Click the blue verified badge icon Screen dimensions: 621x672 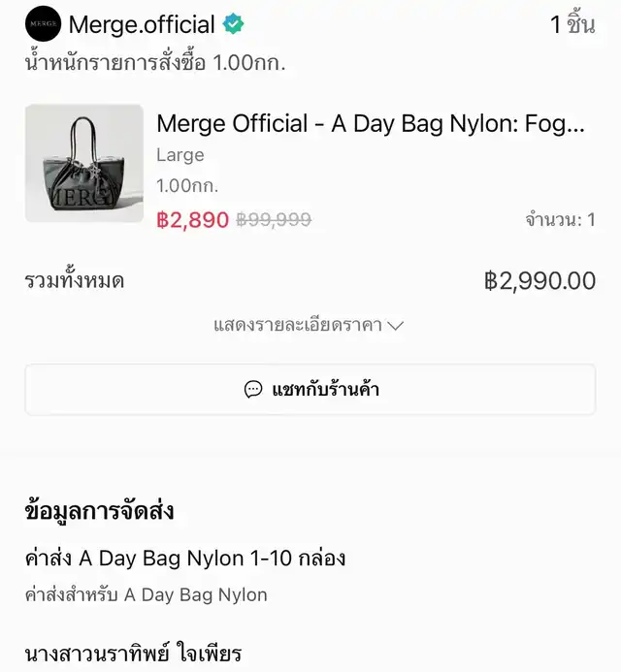[233, 24]
